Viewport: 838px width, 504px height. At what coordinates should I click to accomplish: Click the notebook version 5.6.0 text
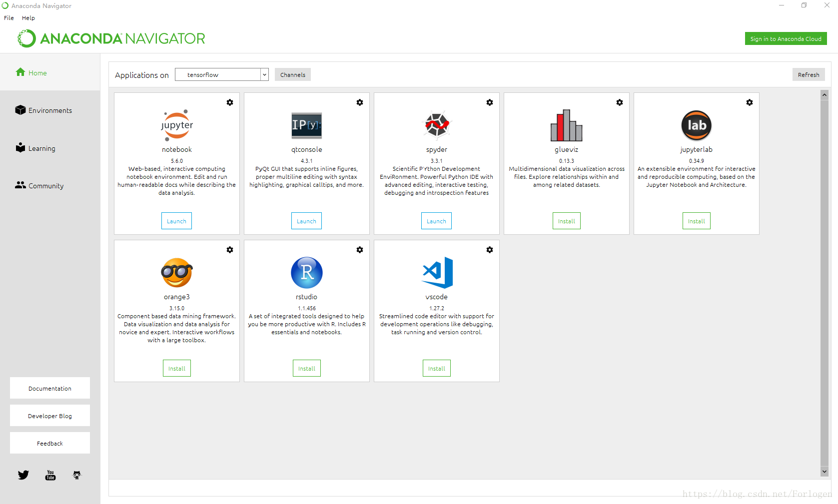(177, 161)
